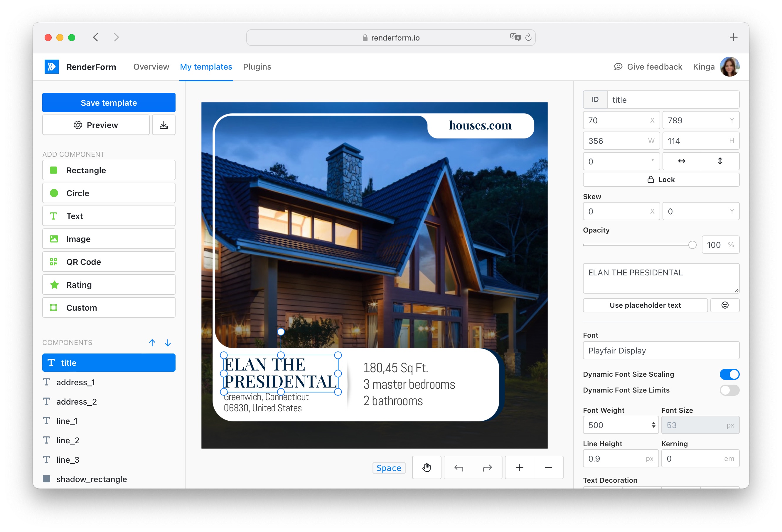The height and width of the screenshot is (532, 782).
Task: Click the Skew X field
Action: click(621, 211)
